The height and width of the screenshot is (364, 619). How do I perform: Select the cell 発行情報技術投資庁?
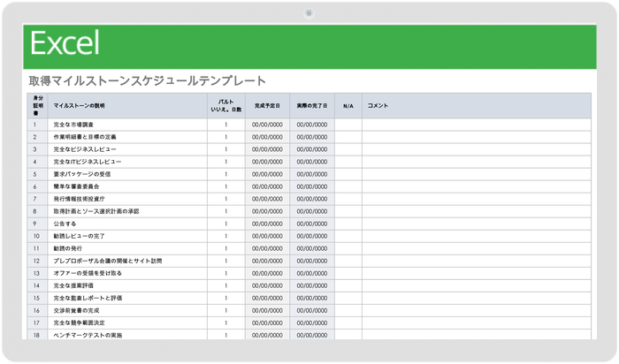tap(127, 199)
